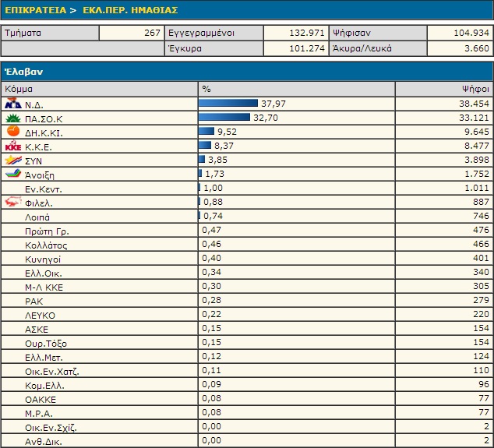Click the ΣΥΝ star-and-stripes logo
This screenshot has width=494, height=448.
(13, 160)
